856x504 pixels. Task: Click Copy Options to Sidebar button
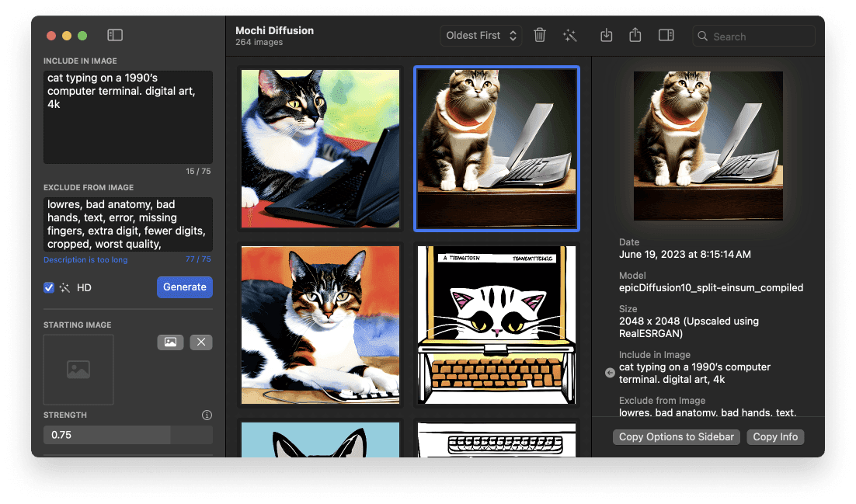click(677, 437)
